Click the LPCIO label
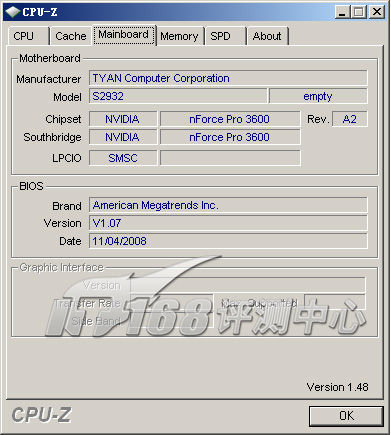This screenshot has width=391, height=435. (67, 158)
